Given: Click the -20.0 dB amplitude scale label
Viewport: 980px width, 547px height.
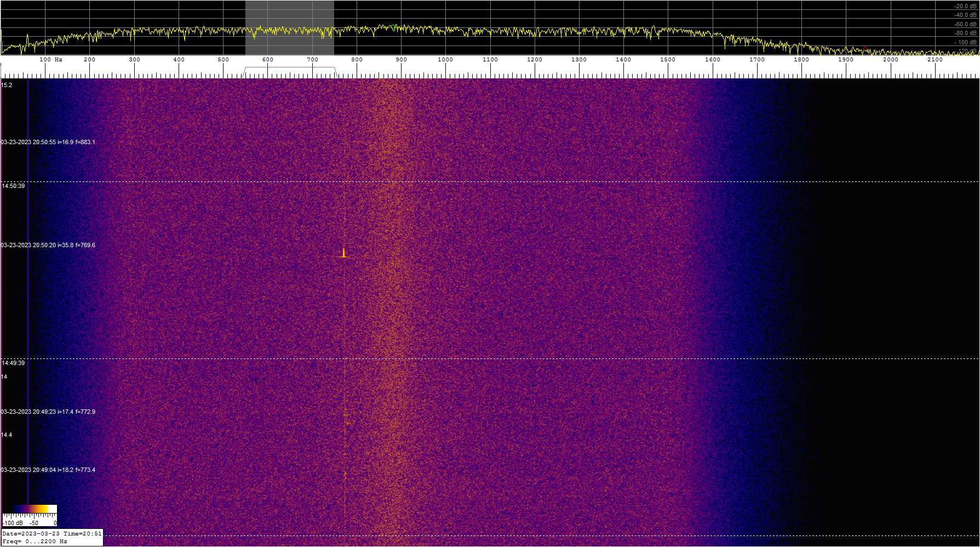Looking at the screenshot, I should coord(965,7).
